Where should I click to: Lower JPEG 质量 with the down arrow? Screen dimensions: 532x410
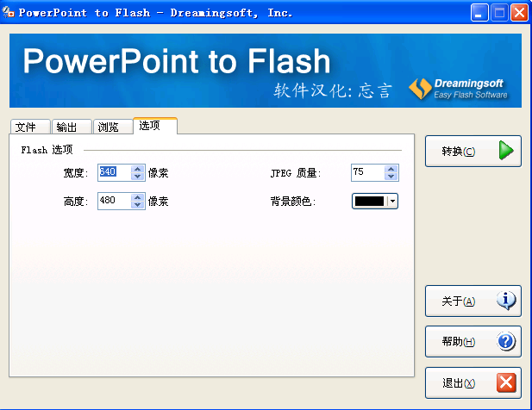(x=391, y=177)
